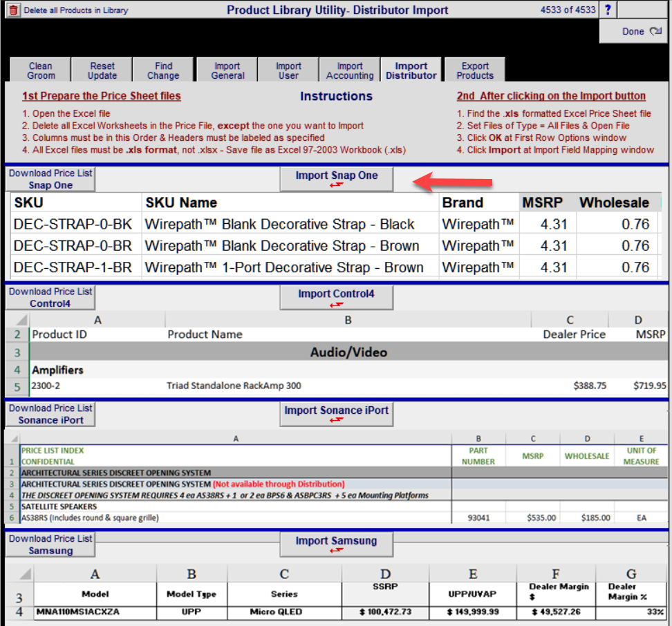
Task: Select the DEC-STRAP-0-BK SKU cell
Action: [76, 224]
